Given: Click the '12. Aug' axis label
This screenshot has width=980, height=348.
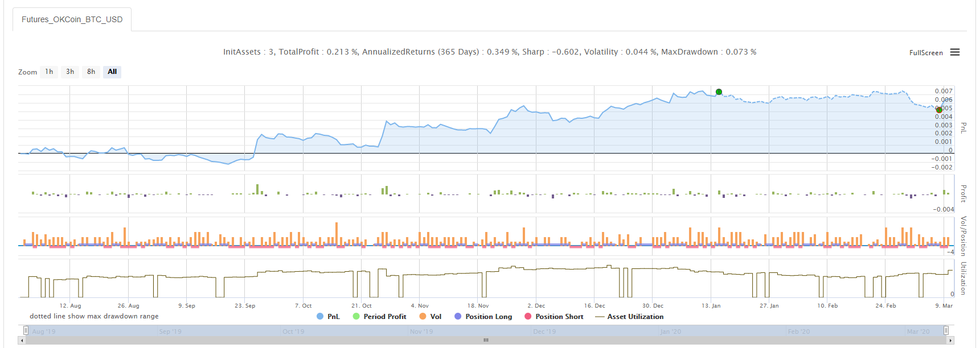Looking at the screenshot, I should (70, 306).
